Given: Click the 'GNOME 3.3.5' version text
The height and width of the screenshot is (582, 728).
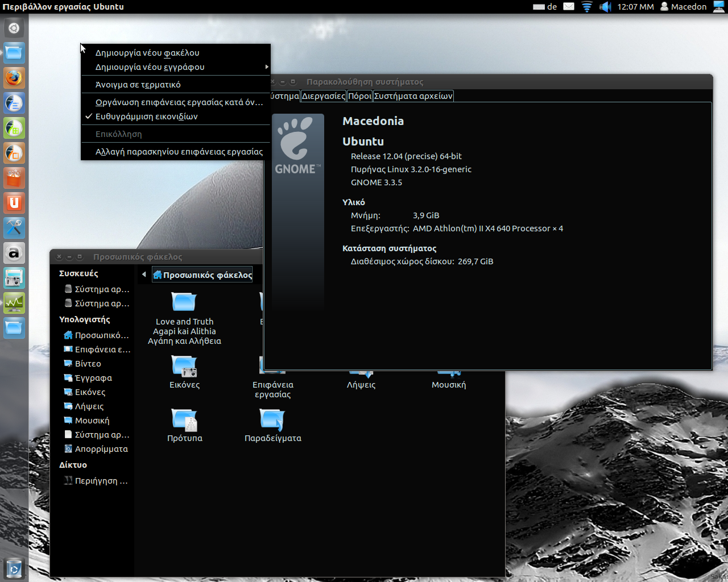Looking at the screenshot, I should 377,182.
